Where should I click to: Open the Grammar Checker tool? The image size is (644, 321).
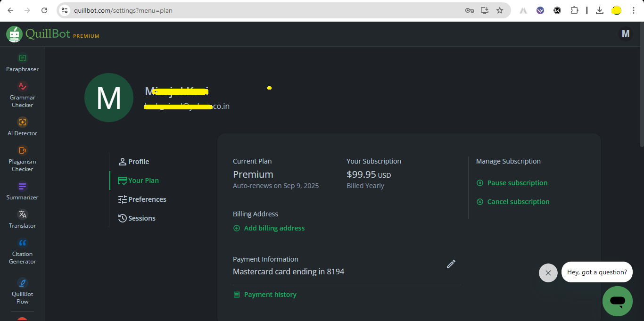22,94
